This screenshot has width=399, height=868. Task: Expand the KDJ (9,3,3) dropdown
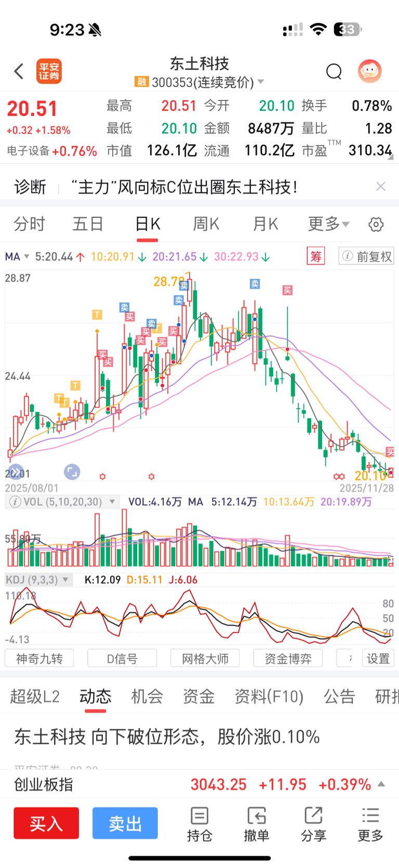point(65,580)
